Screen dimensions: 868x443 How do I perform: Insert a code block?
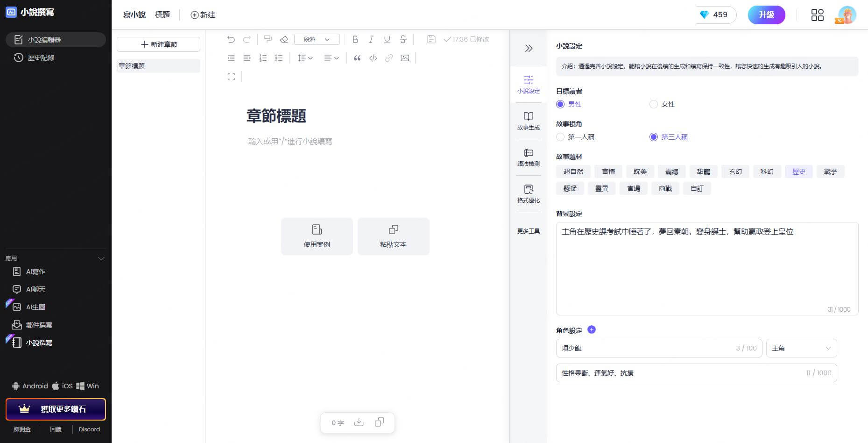[373, 58]
